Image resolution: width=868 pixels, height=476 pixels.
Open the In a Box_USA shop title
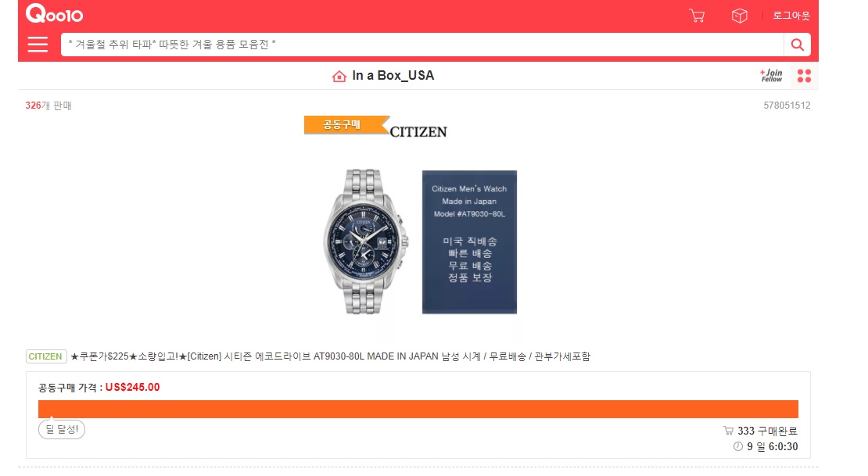pyautogui.click(x=393, y=76)
